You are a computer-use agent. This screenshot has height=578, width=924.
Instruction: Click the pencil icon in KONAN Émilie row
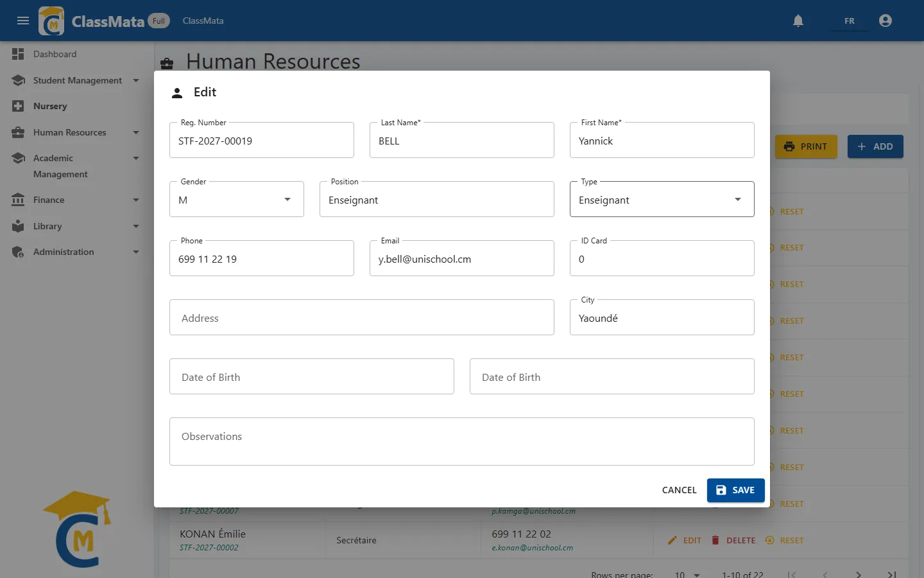672,540
